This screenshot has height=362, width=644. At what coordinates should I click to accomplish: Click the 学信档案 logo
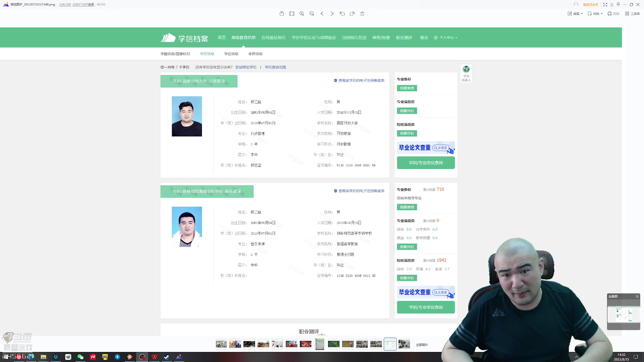coord(184,38)
